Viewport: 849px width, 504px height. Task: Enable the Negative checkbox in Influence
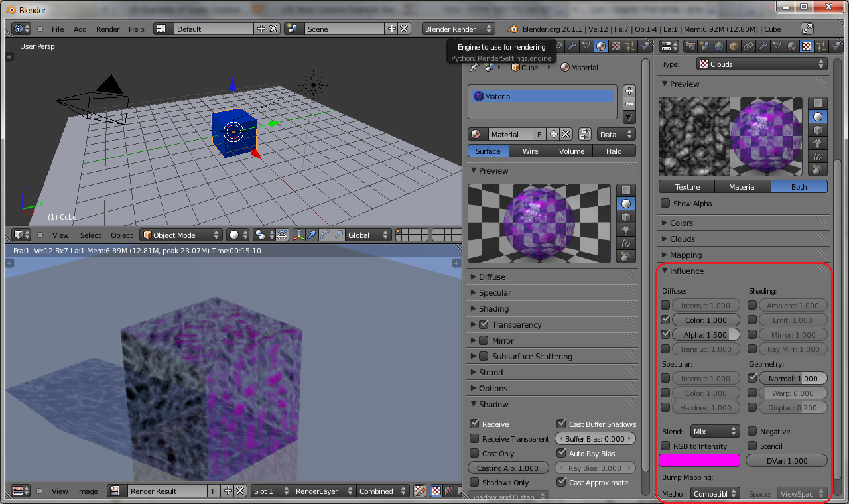(x=752, y=432)
